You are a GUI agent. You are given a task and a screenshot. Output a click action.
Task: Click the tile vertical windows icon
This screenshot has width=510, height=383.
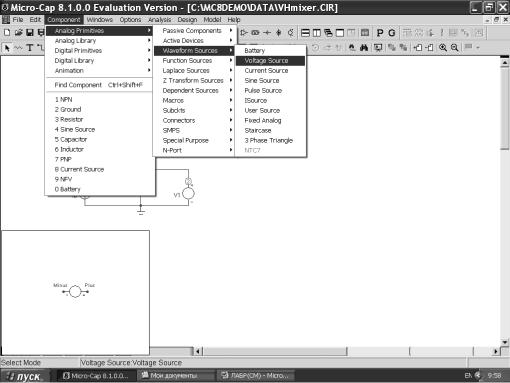click(x=317, y=33)
